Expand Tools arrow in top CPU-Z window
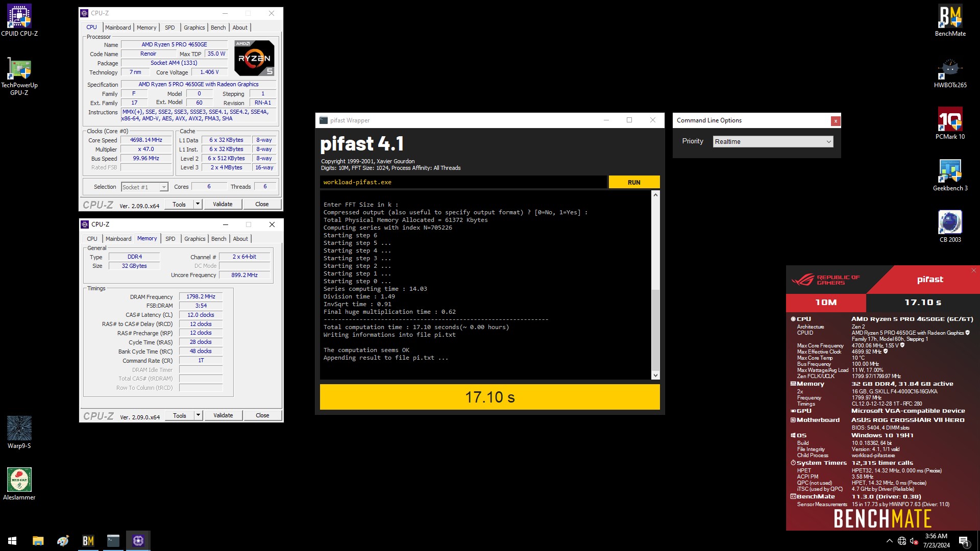This screenshot has width=980, height=551. pyautogui.click(x=198, y=204)
